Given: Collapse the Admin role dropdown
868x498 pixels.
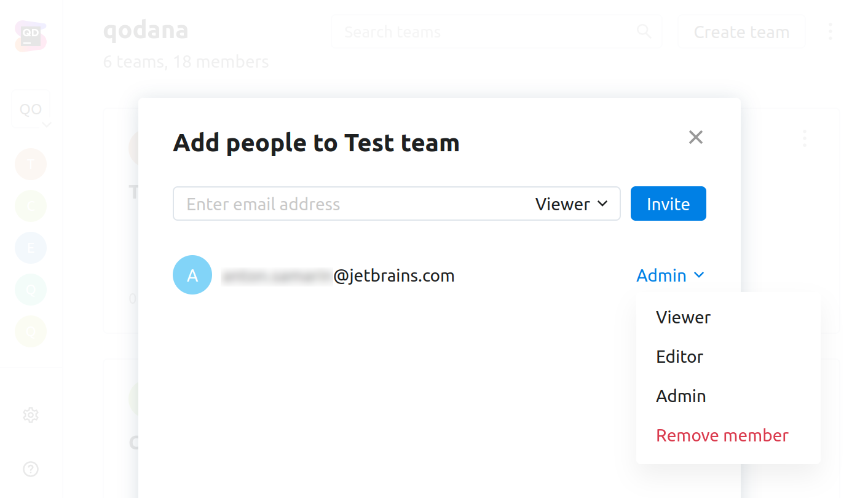Looking at the screenshot, I should pyautogui.click(x=670, y=275).
